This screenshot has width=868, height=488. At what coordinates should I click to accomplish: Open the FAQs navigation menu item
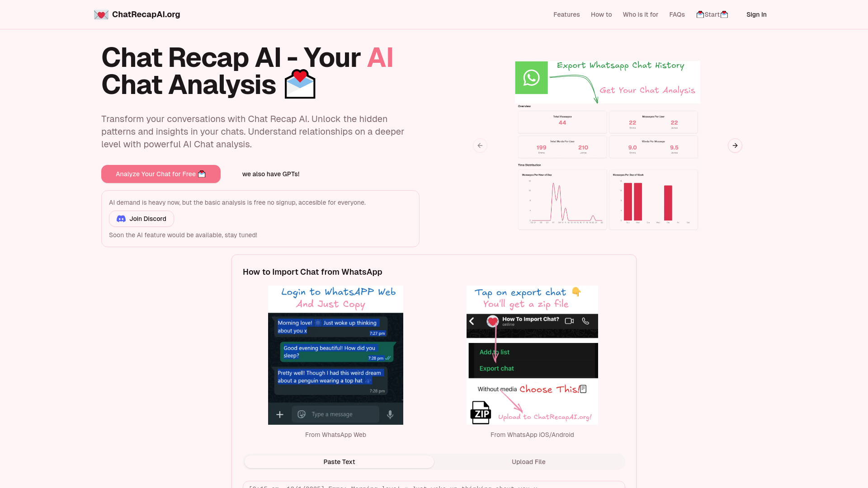(677, 14)
